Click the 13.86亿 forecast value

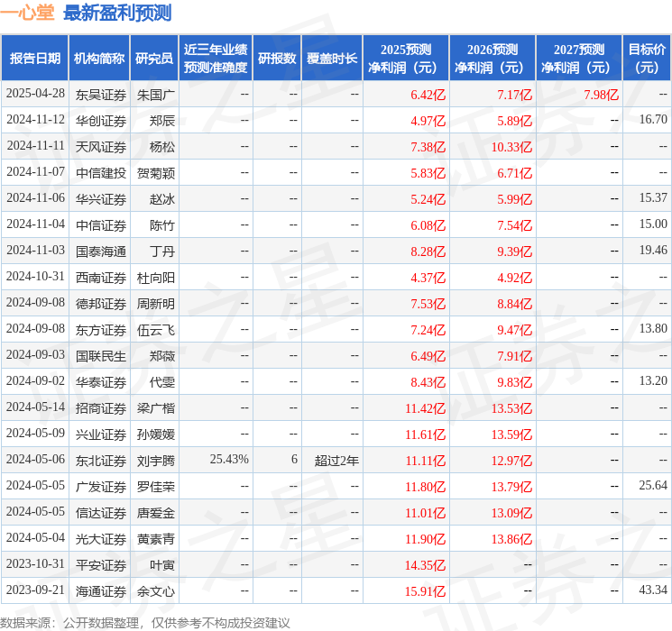pyautogui.click(x=511, y=539)
